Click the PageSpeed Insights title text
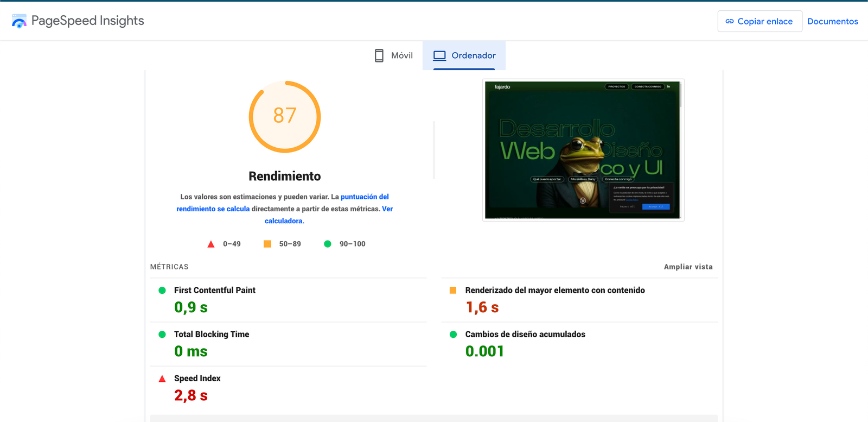This screenshot has height=422, width=868. point(87,21)
